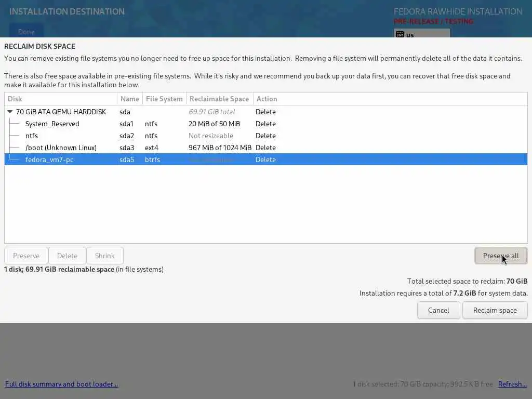Select the /boot (Unknown Linux) row
Image resolution: width=532 pixels, height=399 pixels.
[266, 148]
